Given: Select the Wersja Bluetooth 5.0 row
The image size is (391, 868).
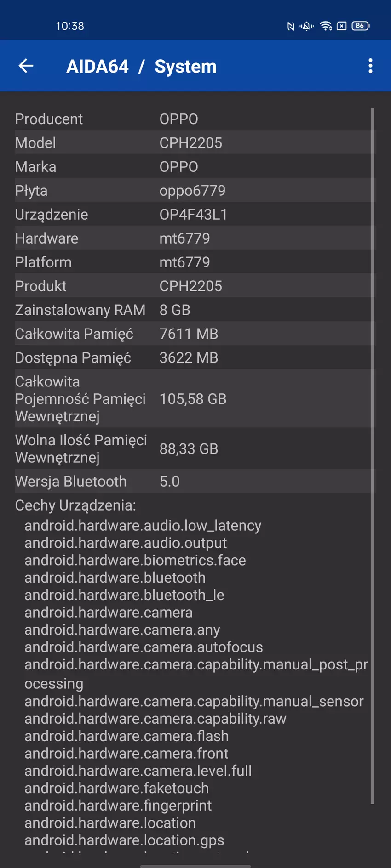Looking at the screenshot, I should pos(193,481).
